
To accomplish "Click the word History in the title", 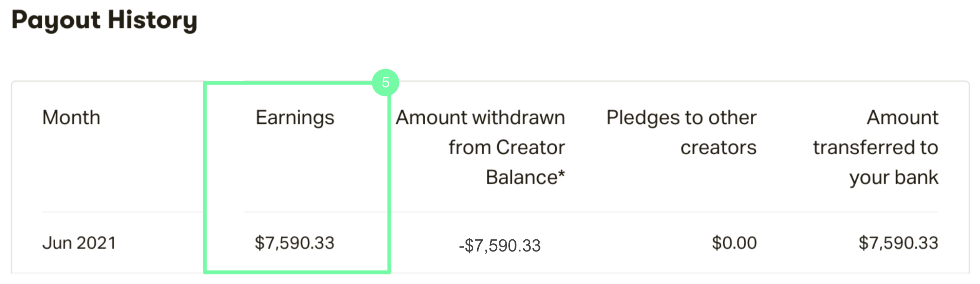I will [153, 21].
